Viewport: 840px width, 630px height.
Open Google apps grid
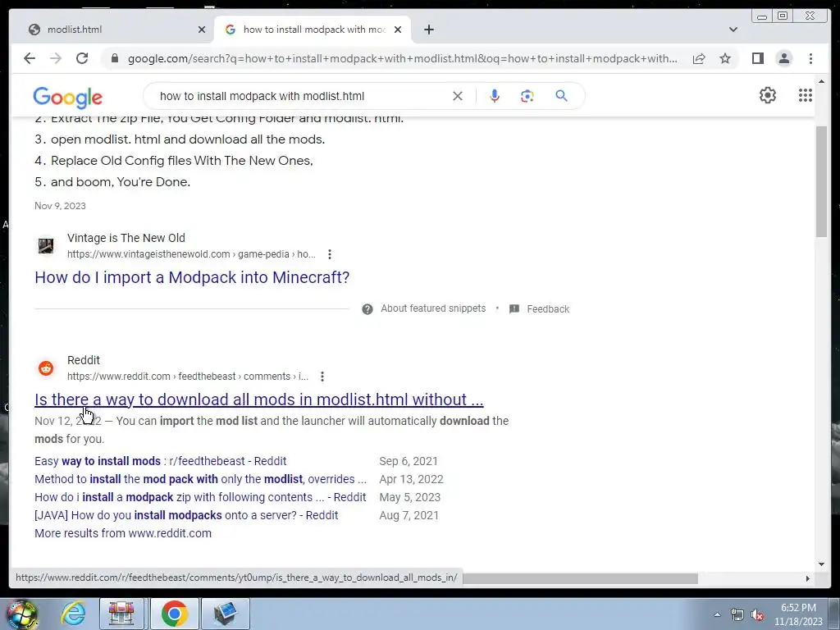click(x=806, y=95)
